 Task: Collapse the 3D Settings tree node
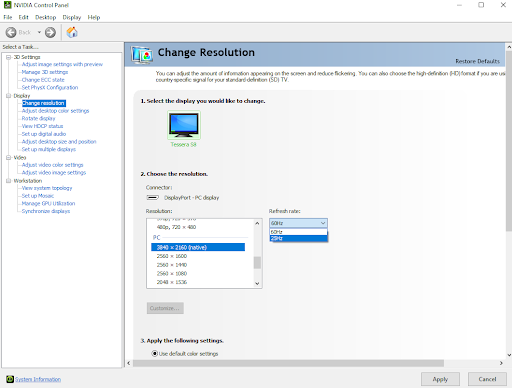[9, 57]
